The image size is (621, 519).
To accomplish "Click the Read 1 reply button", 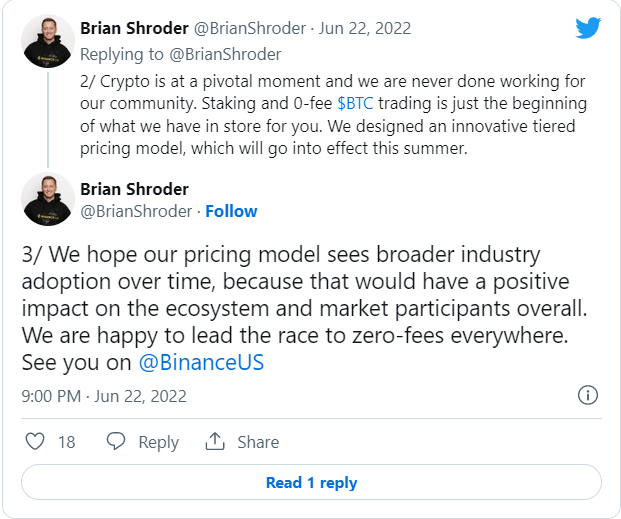I will click(x=311, y=482).
